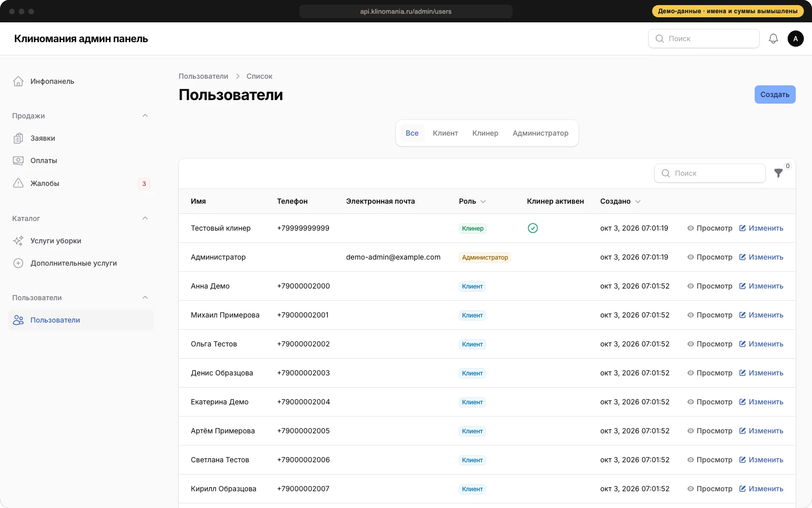Click the name Артём Примерова
Viewport: 812px width, 508px height.
click(x=223, y=431)
